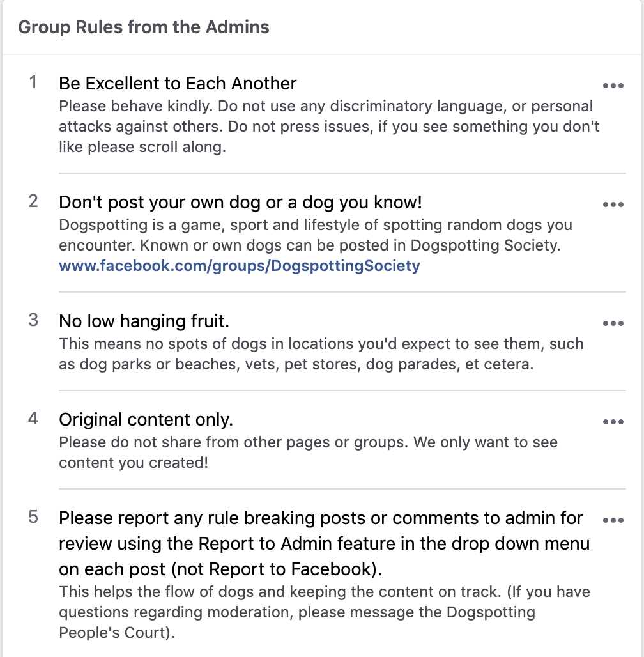Expand rule 1 'Be Excellent to Each Another'
The image size is (644, 657).
point(177,83)
